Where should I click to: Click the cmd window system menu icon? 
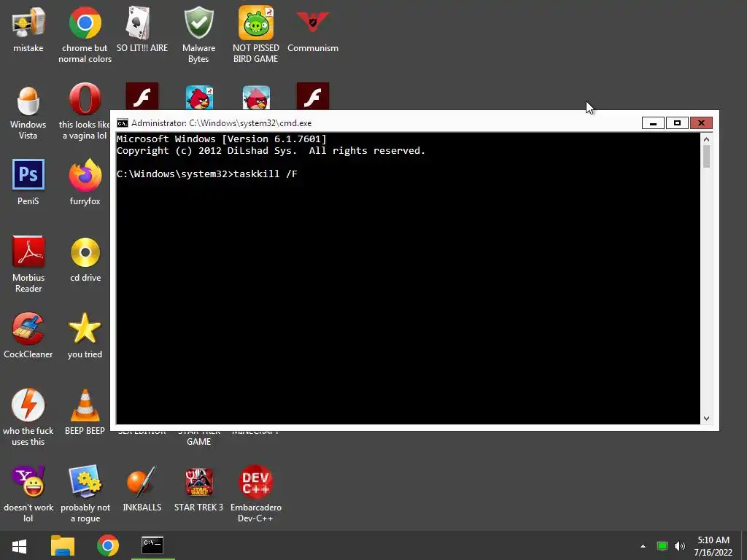123,123
